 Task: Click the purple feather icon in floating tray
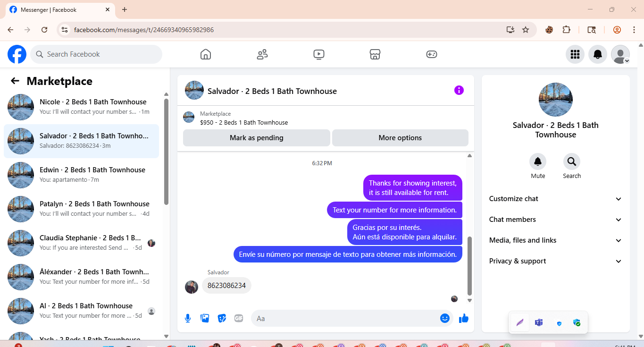click(x=520, y=323)
